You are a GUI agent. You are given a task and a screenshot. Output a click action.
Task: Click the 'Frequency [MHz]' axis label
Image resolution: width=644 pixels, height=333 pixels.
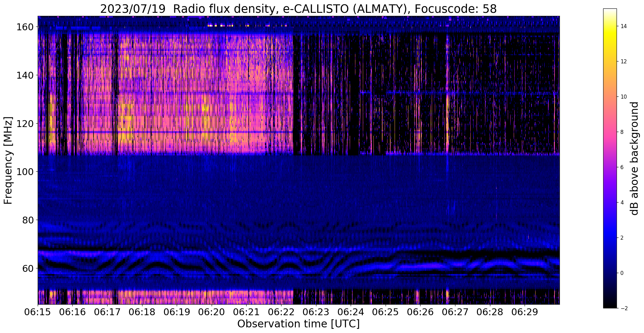tap(8, 160)
